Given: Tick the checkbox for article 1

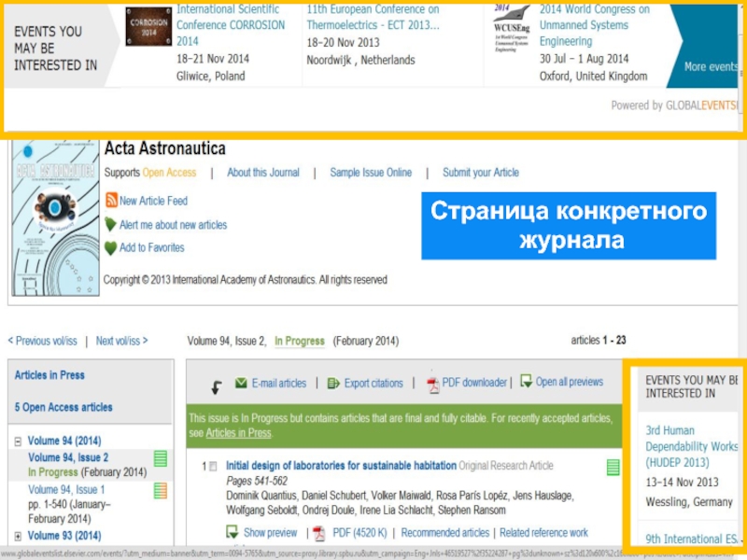Looking at the screenshot, I should [x=214, y=466].
